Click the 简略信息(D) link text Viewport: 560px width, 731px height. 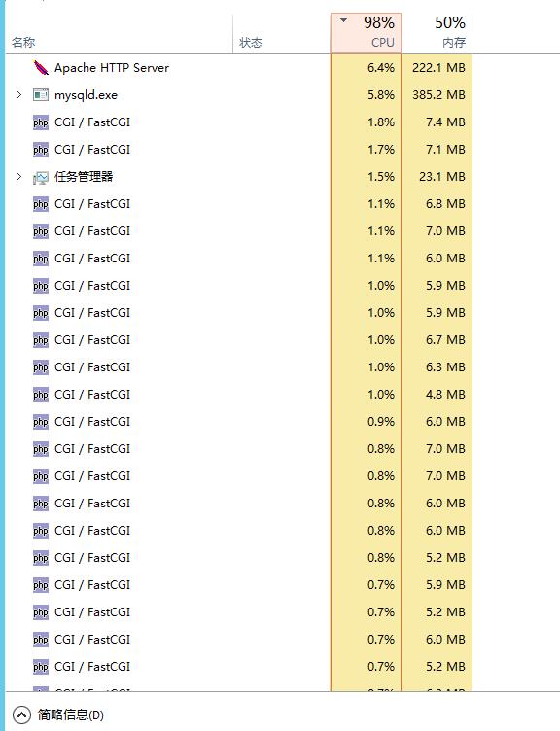coord(71,714)
